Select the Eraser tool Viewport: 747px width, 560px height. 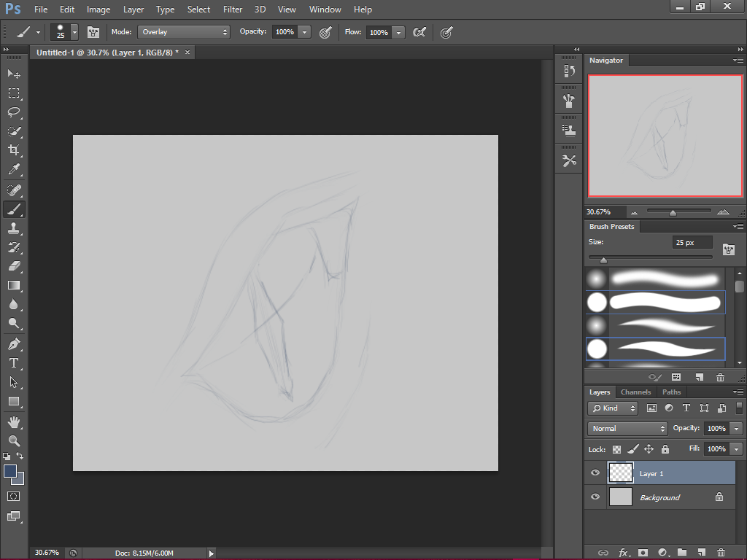click(14, 266)
